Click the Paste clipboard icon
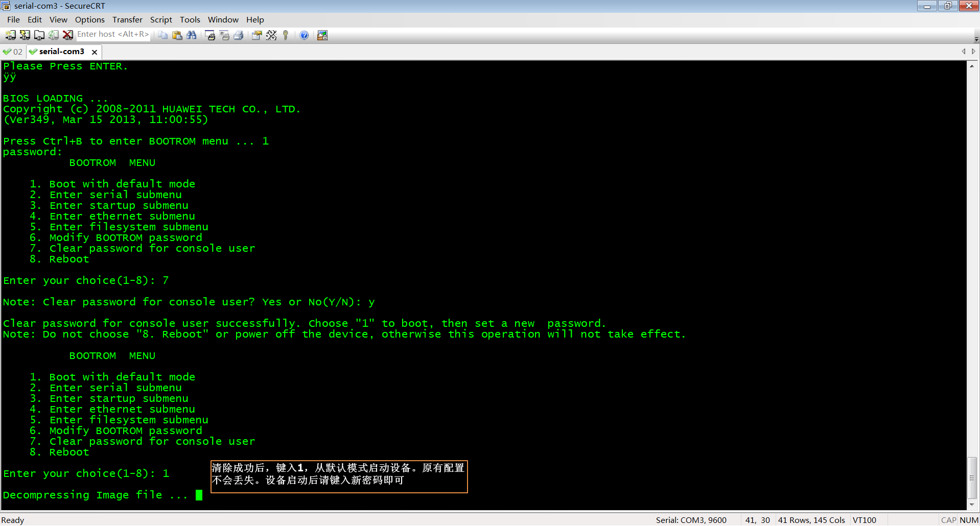Viewport: 980px width, 526px height. point(177,35)
